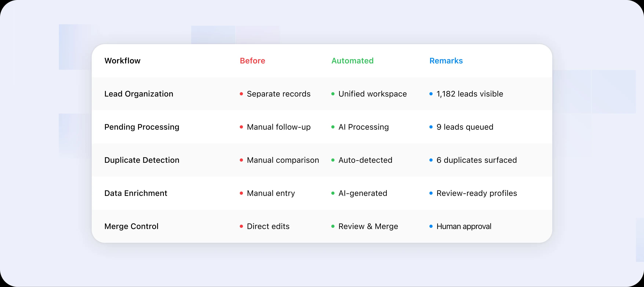Select the 'Data Enrichment' row label

tap(136, 193)
